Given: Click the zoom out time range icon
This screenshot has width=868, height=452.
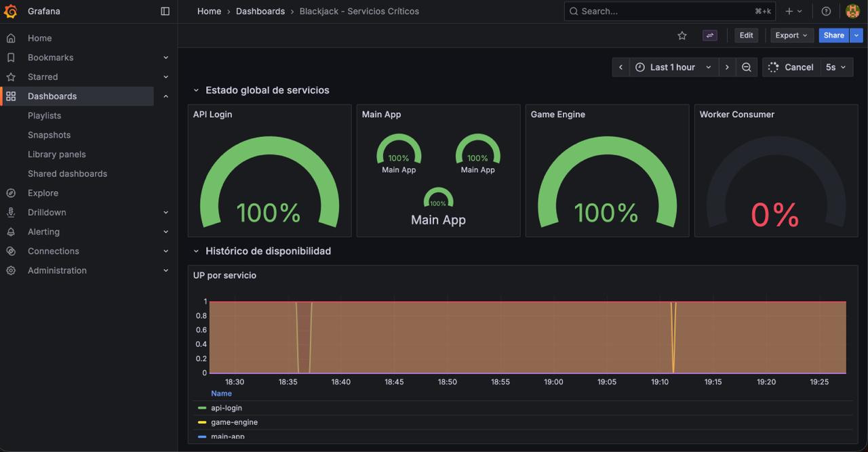Looking at the screenshot, I should click(747, 67).
